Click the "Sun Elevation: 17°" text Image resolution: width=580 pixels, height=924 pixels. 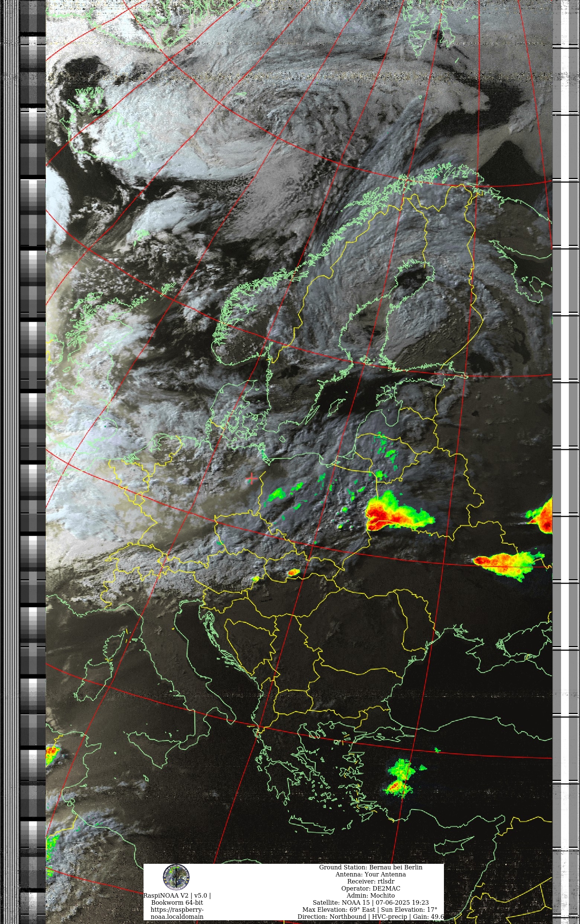coord(409,910)
